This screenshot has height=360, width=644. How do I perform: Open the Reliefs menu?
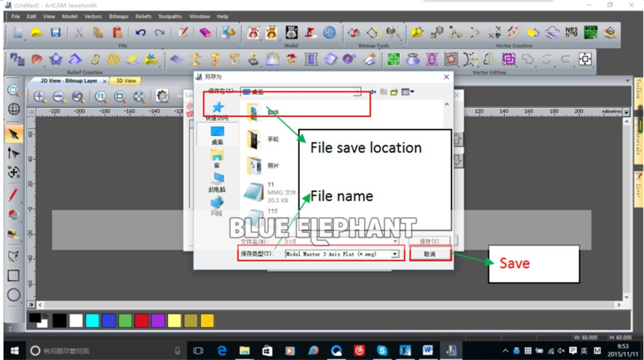[143, 16]
